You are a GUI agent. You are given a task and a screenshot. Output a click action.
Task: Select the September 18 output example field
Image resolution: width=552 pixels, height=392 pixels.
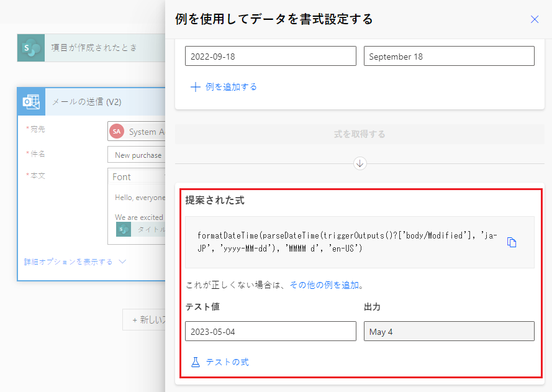448,56
